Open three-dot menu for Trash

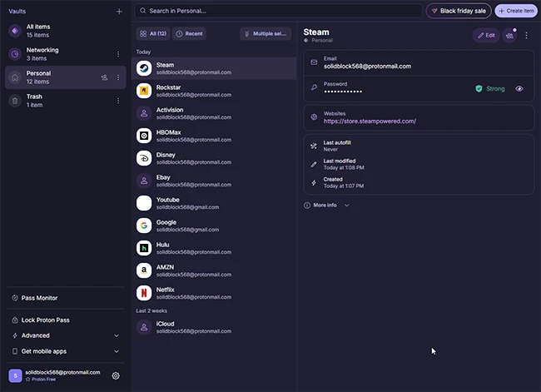coord(118,101)
